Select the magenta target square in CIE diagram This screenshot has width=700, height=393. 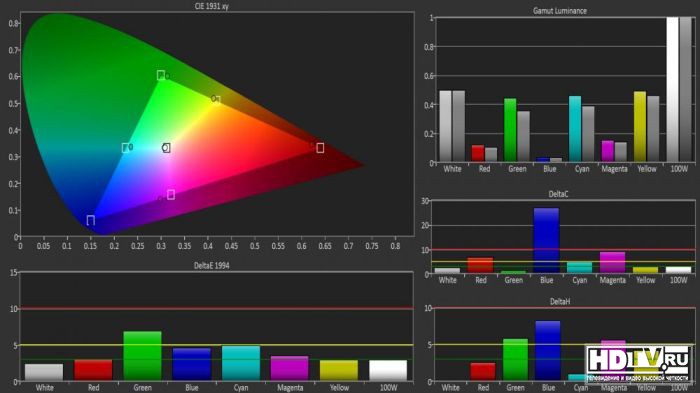[171, 194]
